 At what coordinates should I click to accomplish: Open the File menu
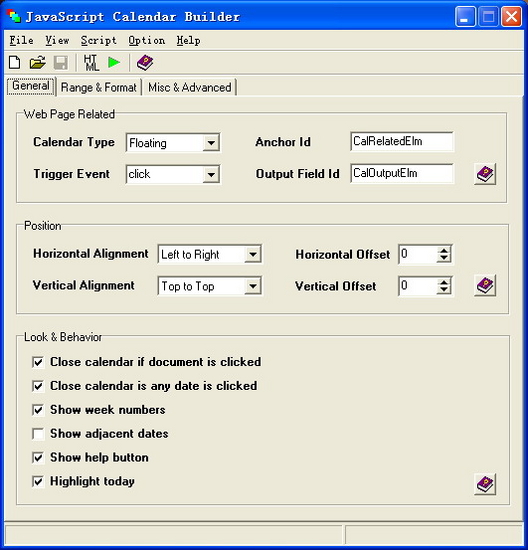point(21,41)
